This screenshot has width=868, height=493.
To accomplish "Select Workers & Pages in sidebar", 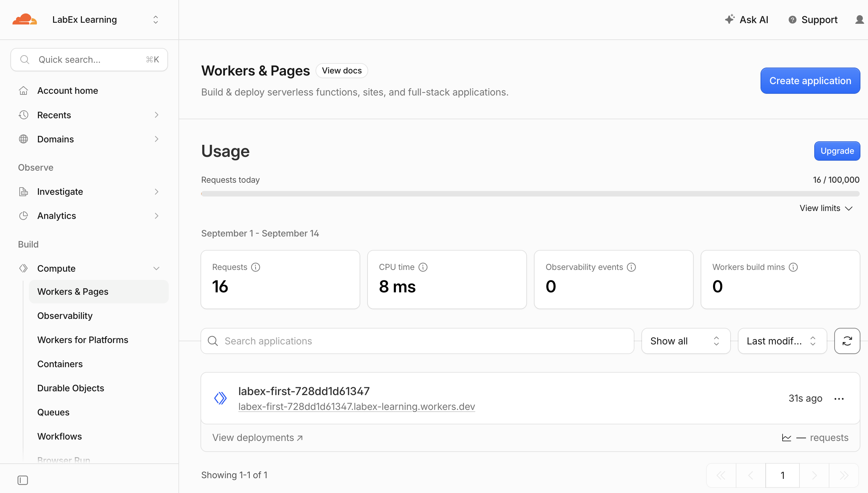I will (x=99, y=292).
